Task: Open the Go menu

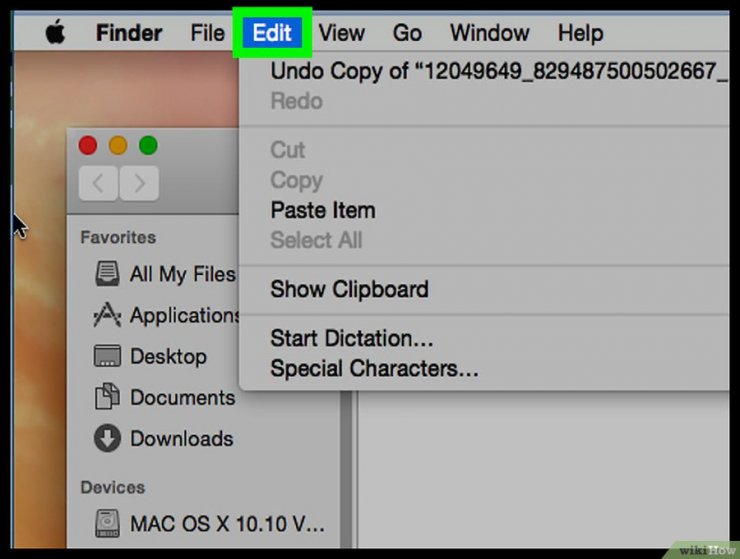Action: point(407,33)
